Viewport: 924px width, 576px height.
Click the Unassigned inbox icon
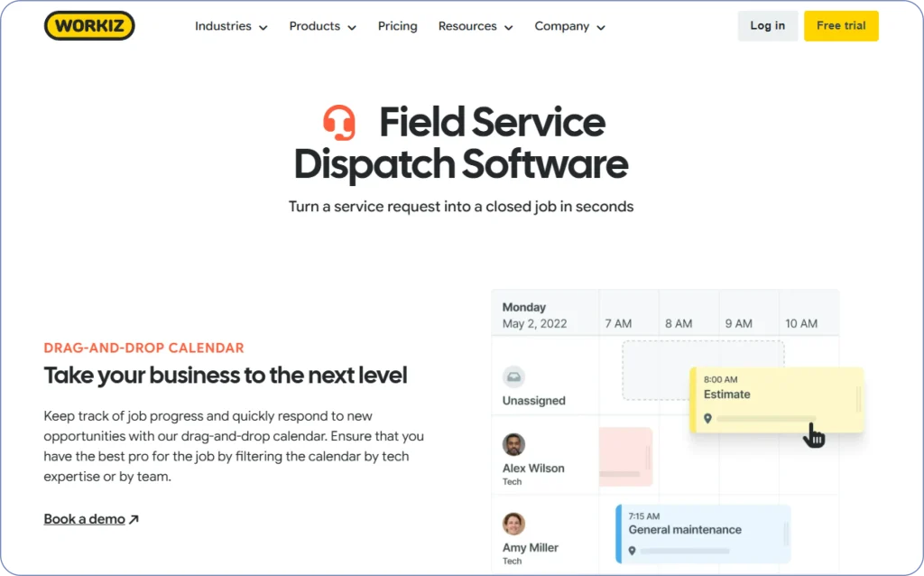coord(513,377)
